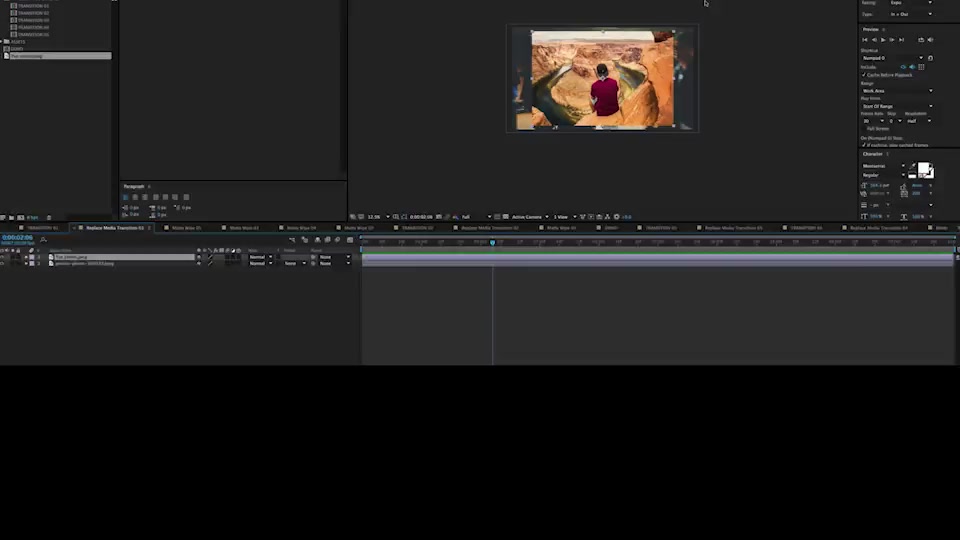
Task: Click the timeline search icon
Action: 43,239
